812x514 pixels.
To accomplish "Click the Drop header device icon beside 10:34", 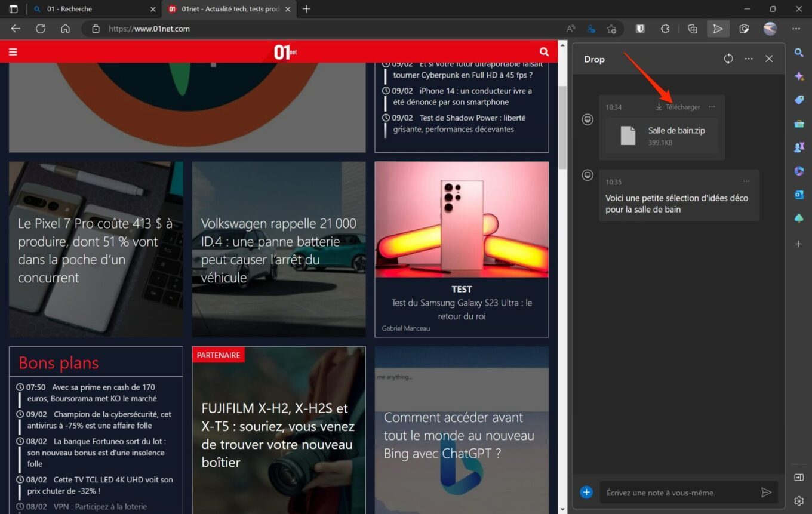I will pyautogui.click(x=588, y=120).
